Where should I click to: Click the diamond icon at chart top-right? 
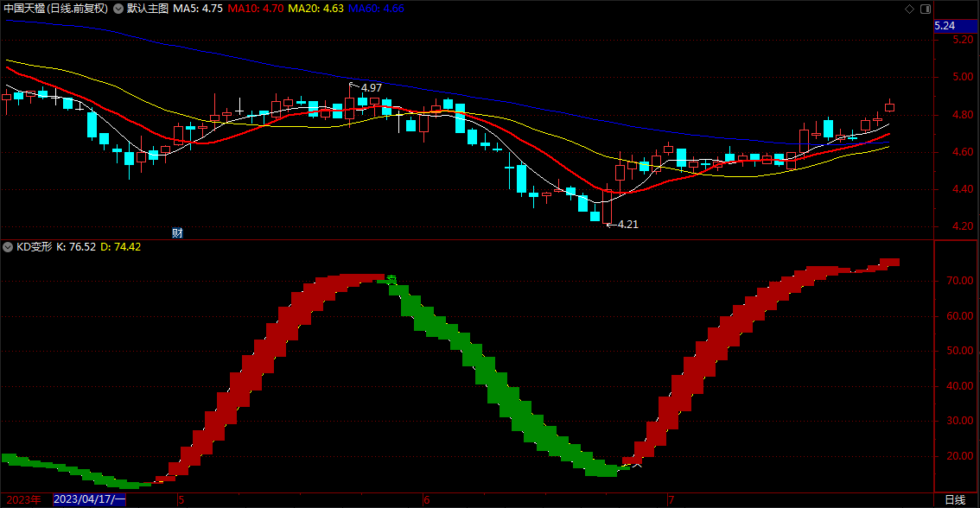pos(909,9)
